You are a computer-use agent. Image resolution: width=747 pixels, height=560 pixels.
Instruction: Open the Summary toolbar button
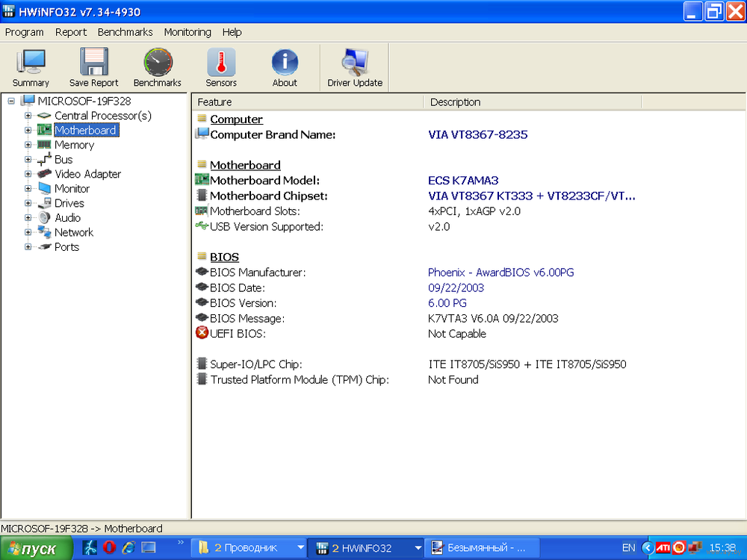(x=31, y=68)
